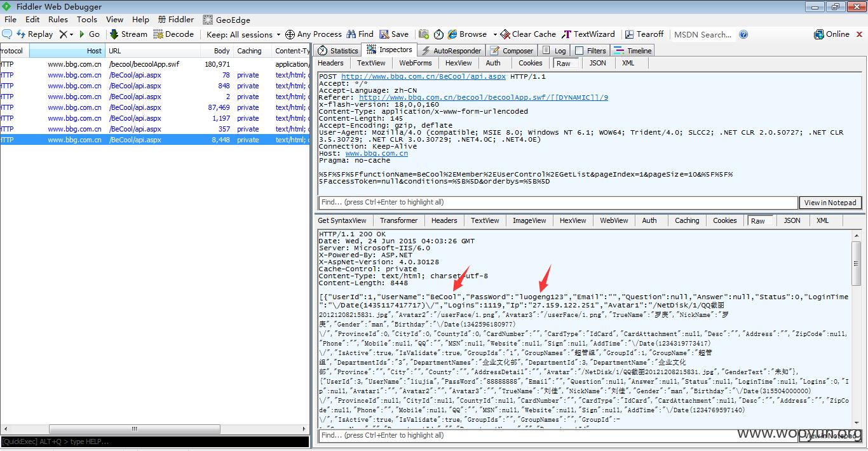
Task: Click View in Notepad for request
Action: click(x=830, y=203)
